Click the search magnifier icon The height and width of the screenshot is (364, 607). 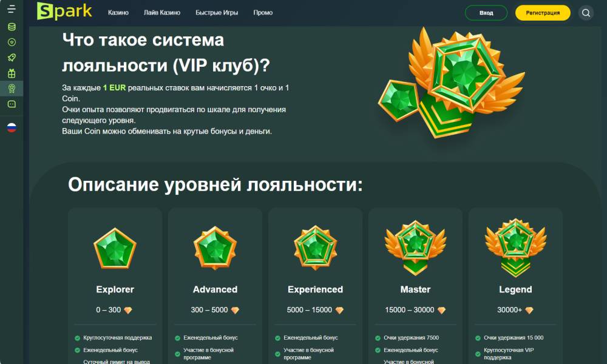pos(586,13)
